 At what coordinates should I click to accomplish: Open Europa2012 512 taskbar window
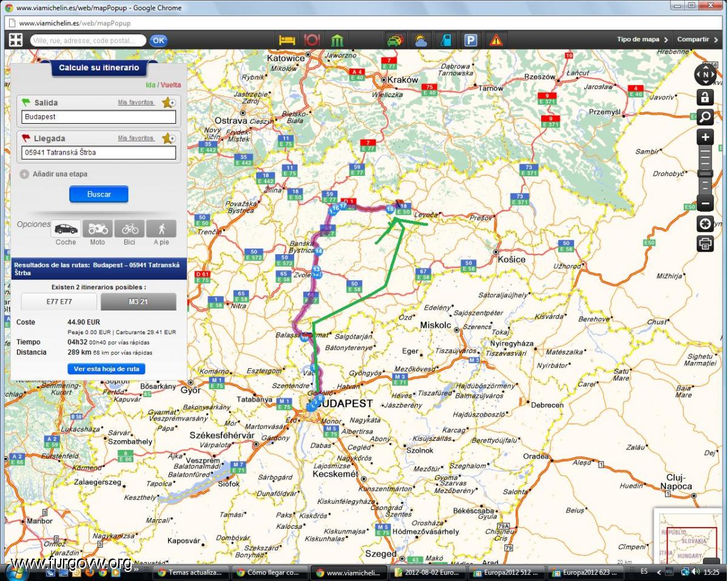[x=506, y=572]
